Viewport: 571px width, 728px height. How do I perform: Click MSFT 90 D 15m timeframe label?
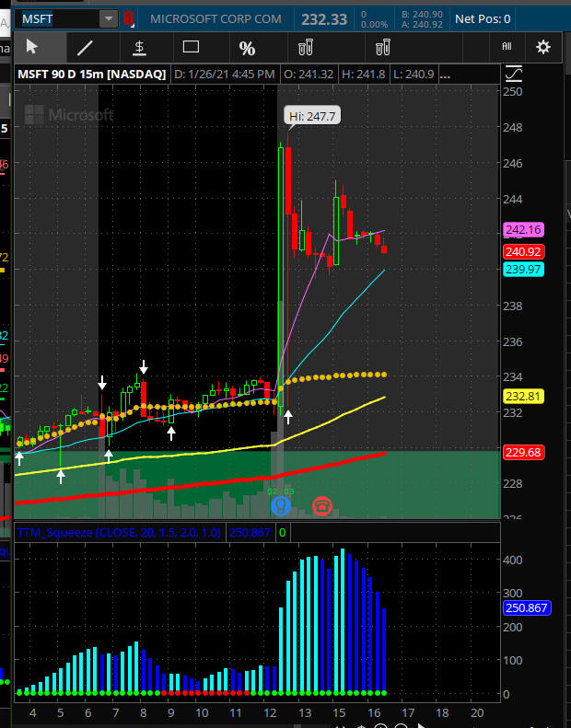(x=92, y=74)
